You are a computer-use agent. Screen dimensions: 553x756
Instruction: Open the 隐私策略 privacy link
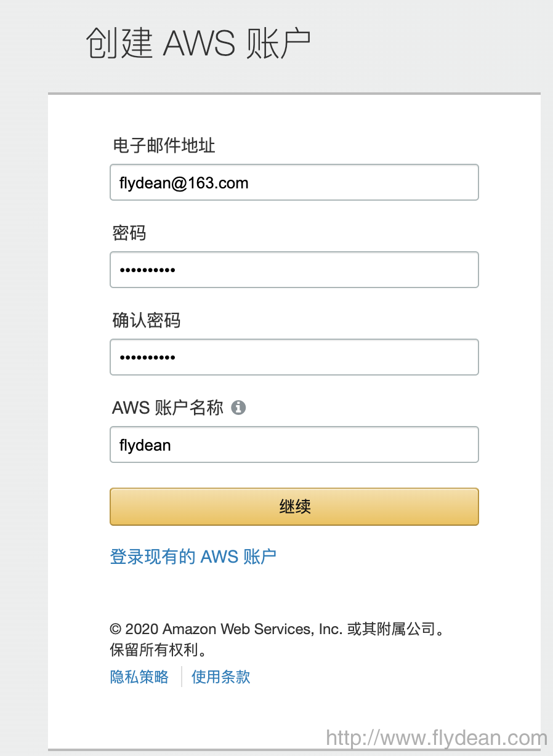[139, 677]
